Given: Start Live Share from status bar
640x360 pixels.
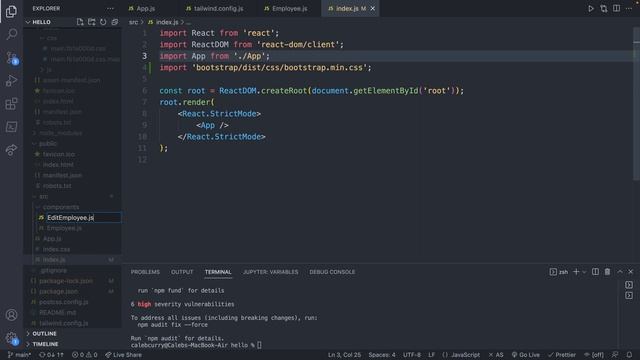Looking at the screenshot, I should 123,355.
